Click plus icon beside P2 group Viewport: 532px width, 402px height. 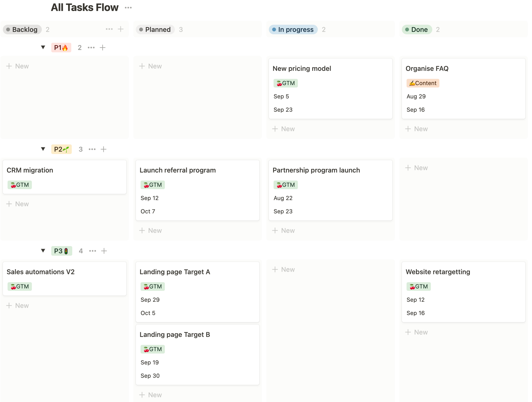point(103,149)
